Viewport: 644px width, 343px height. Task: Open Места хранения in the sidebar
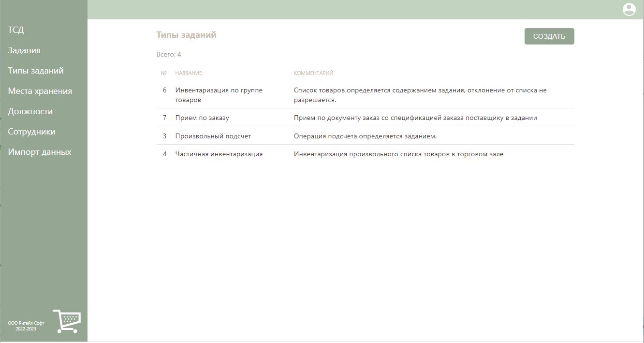tap(40, 91)
